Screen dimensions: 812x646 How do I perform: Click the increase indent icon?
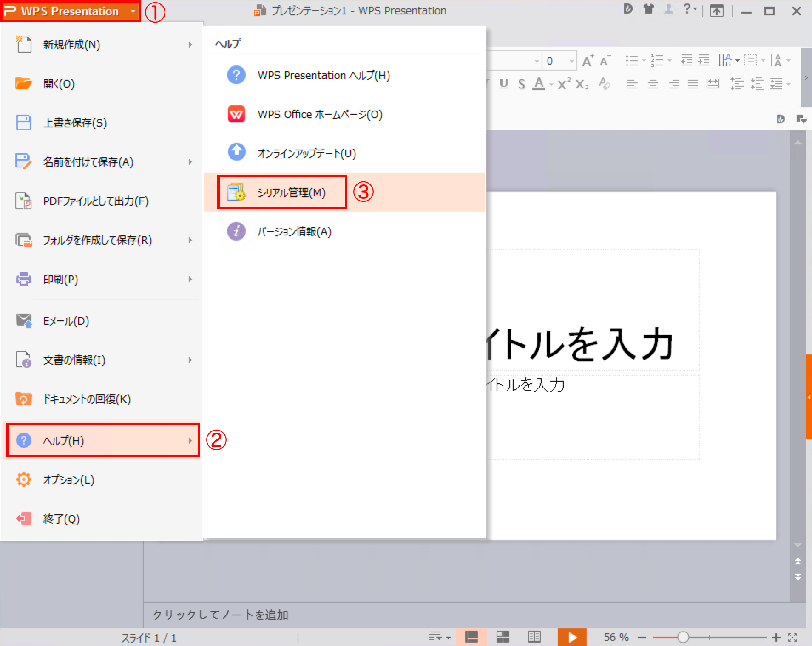click(704, 60)
